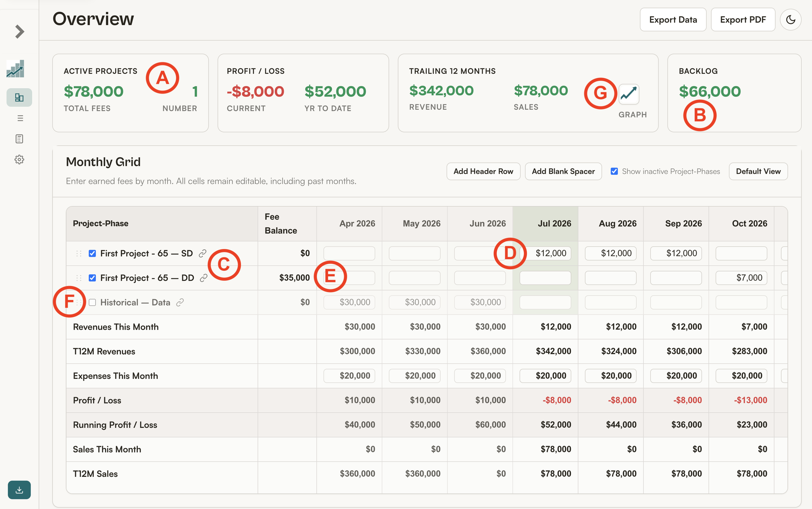The height and width of the screenshot is (509, 812).
Task: Click Expenses This Month Jul 2026 field
Action: [545, 376]
